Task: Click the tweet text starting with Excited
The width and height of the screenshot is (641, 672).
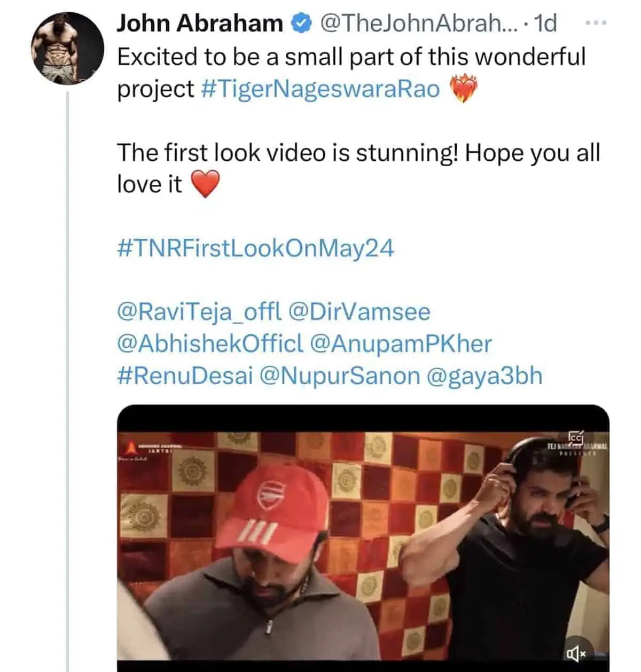Action: [351, 73]
